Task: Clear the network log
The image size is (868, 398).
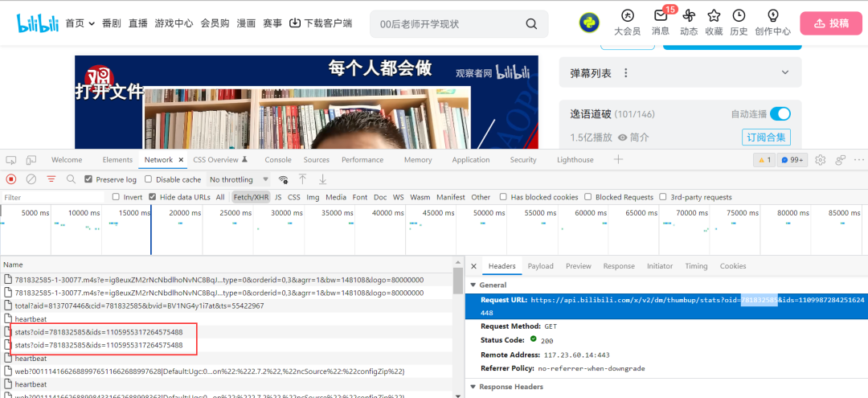Action: coord(31,179)
